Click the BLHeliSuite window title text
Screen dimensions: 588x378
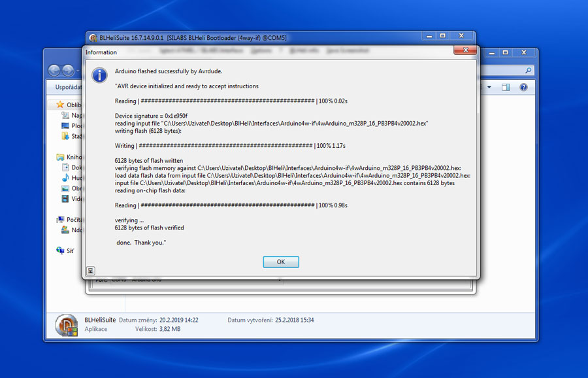[x=193, y=38]
